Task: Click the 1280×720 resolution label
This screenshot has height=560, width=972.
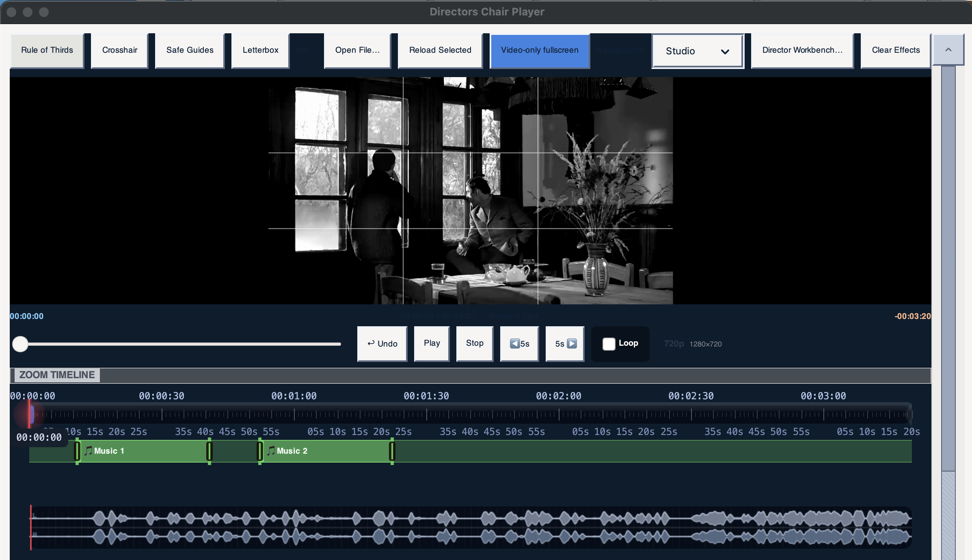Action: click(706, 344)
